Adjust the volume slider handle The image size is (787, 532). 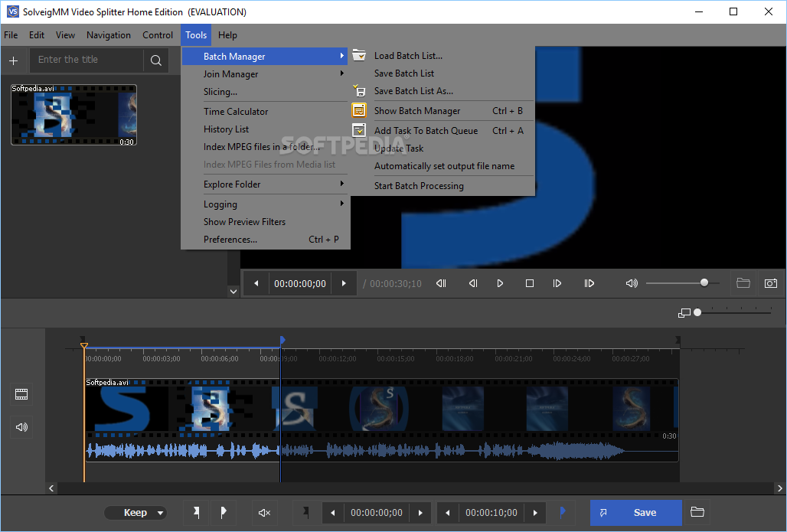click(704, 282)
